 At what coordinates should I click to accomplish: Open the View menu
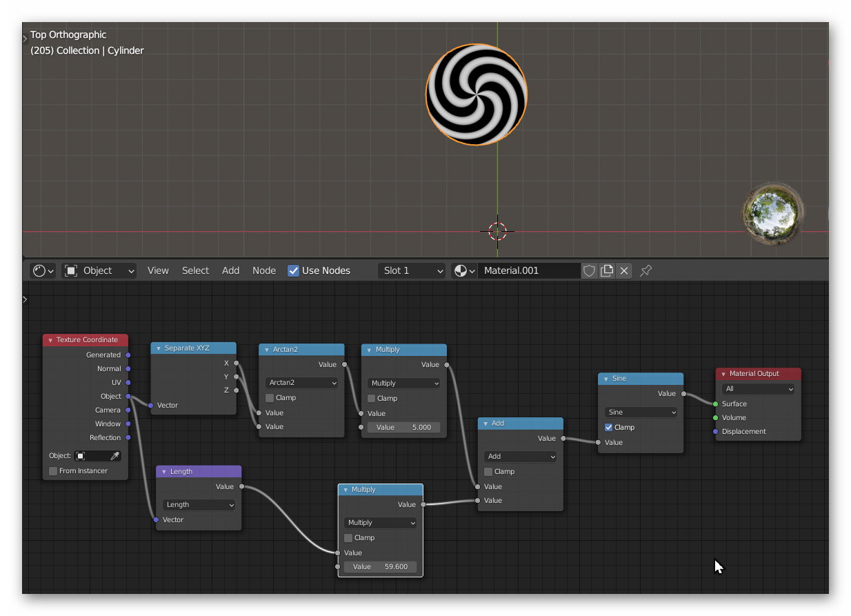(158, 270)
